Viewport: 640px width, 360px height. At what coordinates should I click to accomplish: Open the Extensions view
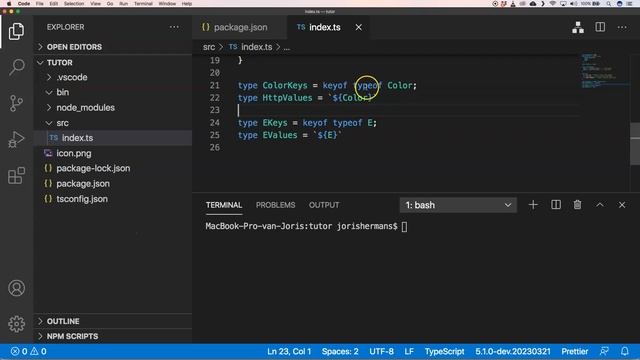pyautogui.click(x=16, y=176)
